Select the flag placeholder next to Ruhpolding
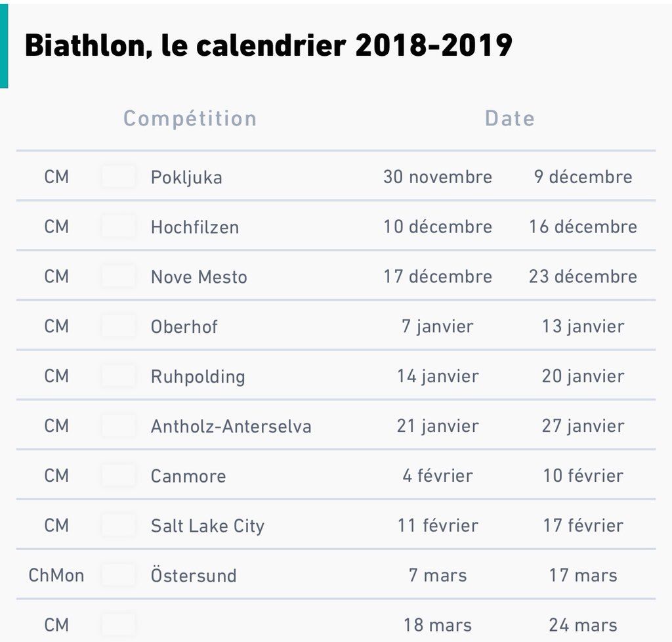 pyautogui.click(x=119, y=376)
